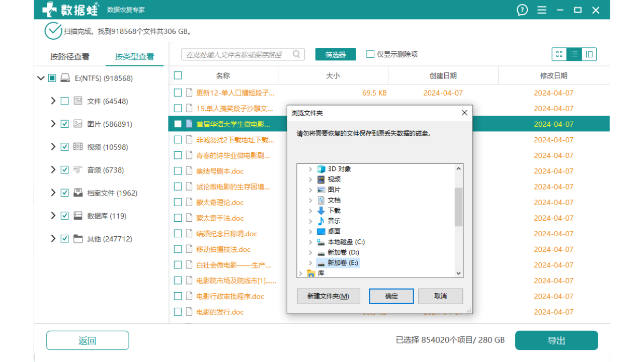This screenshot has height=362, width=644.
Task: Toggle the select-all checkbox in list header
Action: tap(178, 74)
